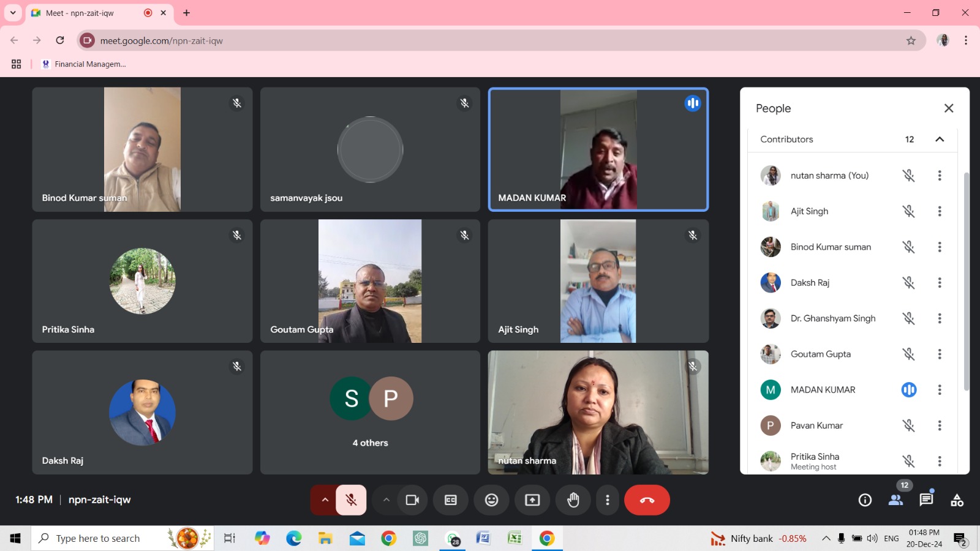The width and height of the screenshot is (980, 551).
Task: Open the apps grid in bookmarks bar
Action: point(17,64)
